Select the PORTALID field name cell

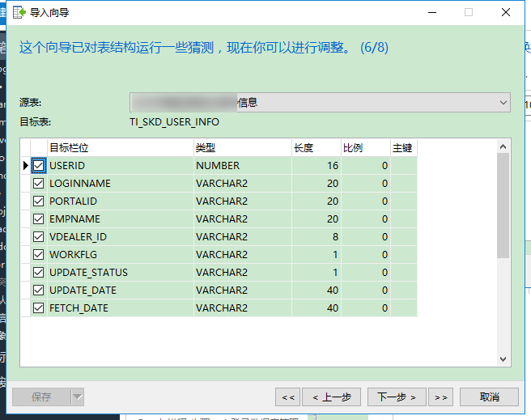coord(121,201)
